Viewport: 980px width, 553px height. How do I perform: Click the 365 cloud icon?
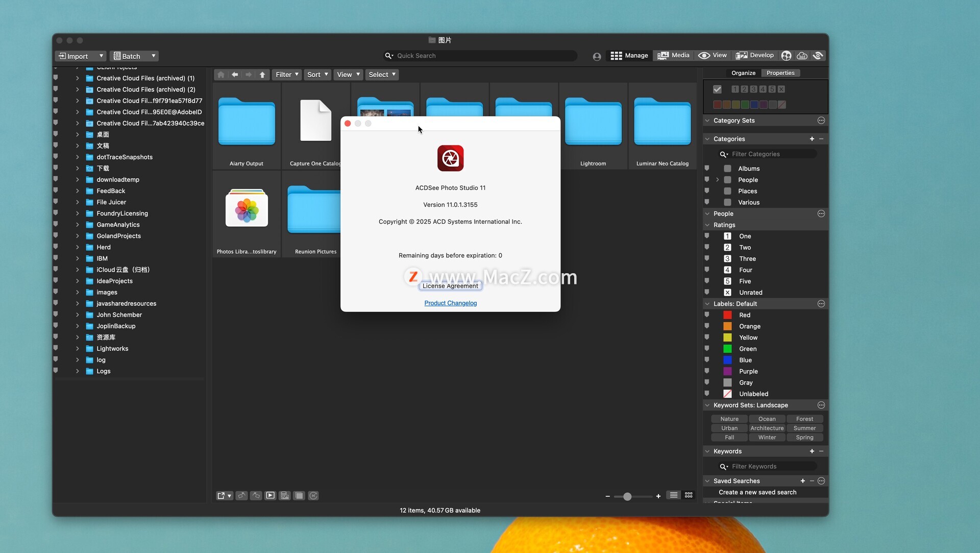pyautogui.click(x=802, y=56)
